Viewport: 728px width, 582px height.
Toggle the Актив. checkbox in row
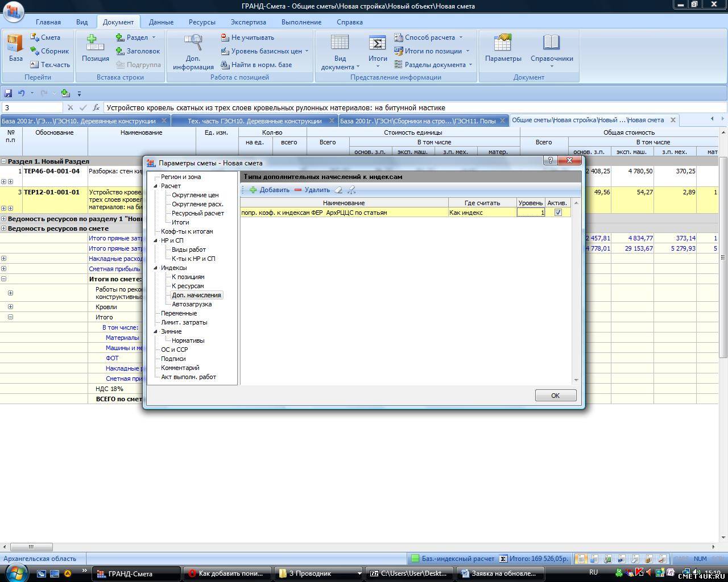558,213
